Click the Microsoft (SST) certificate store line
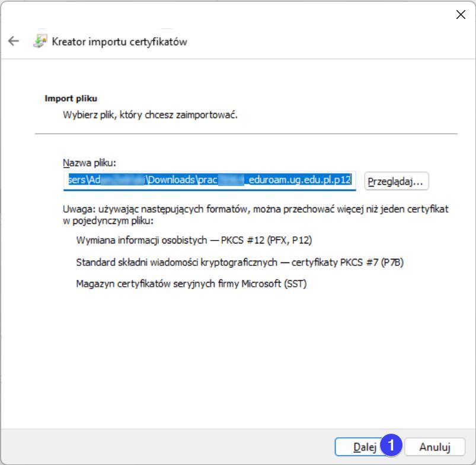This screenshot has width=476, height=465. (x=191, y=284)
